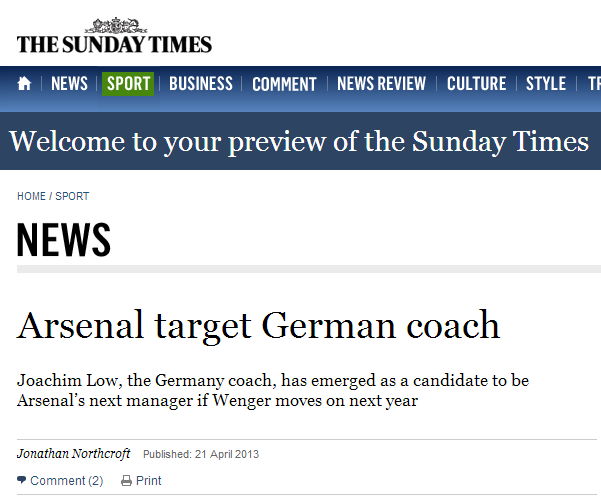This screenshot has height=501, width=601.
Task: Switch to the Style section
Action: coord(545,84)
